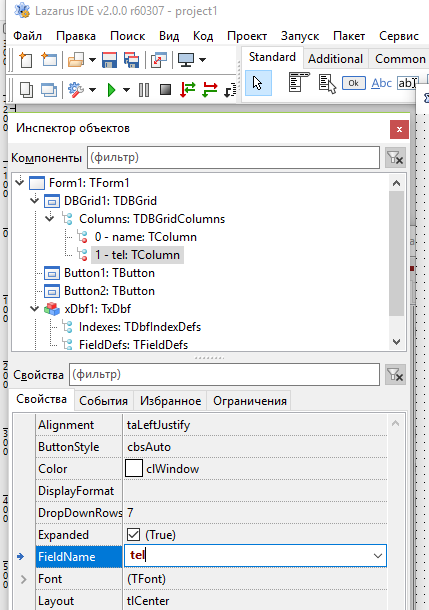Select Button1: TButton in the tree

[109, 273]
